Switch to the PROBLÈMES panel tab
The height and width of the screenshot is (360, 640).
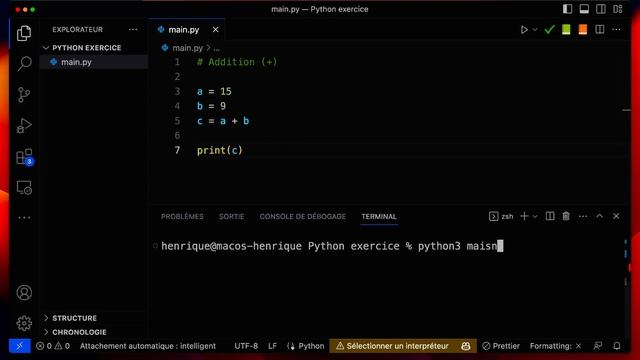[182, 216]
